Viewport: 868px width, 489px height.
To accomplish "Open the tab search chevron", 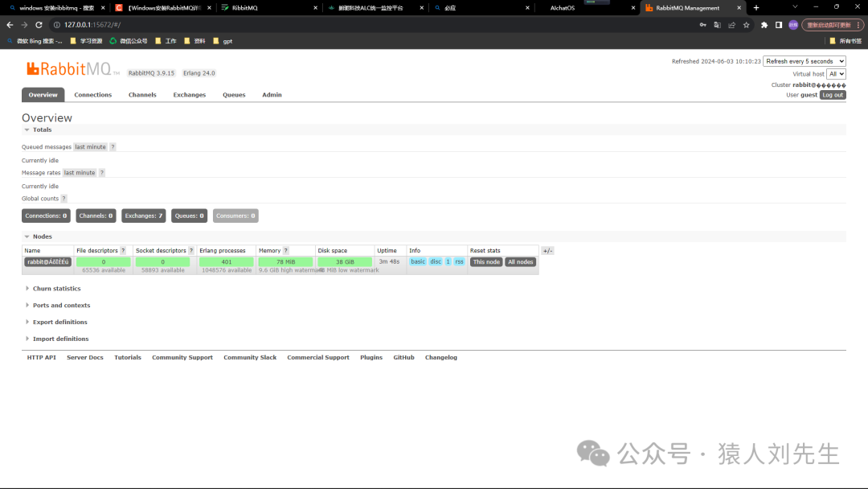I will pyautogui.click(x=795, y=6).
